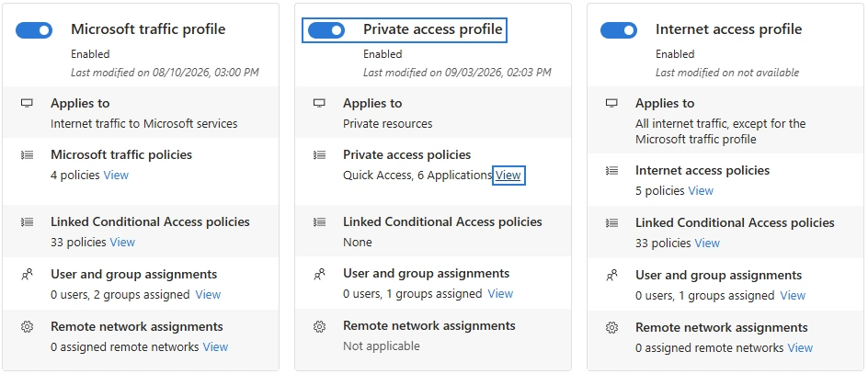View Internet access profile remote networks
Viewport: 868px width, 374px height.
pos(800,348)
